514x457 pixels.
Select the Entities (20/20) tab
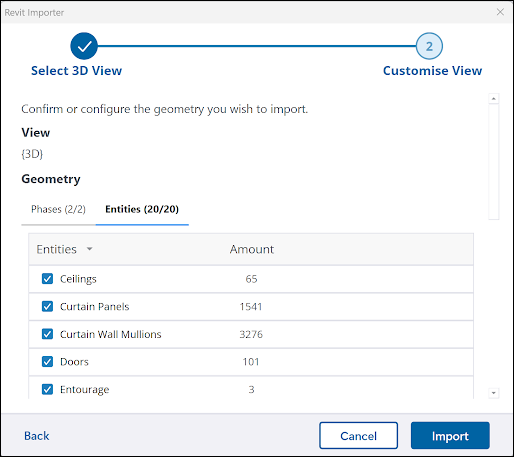click(x=142, y=209)
